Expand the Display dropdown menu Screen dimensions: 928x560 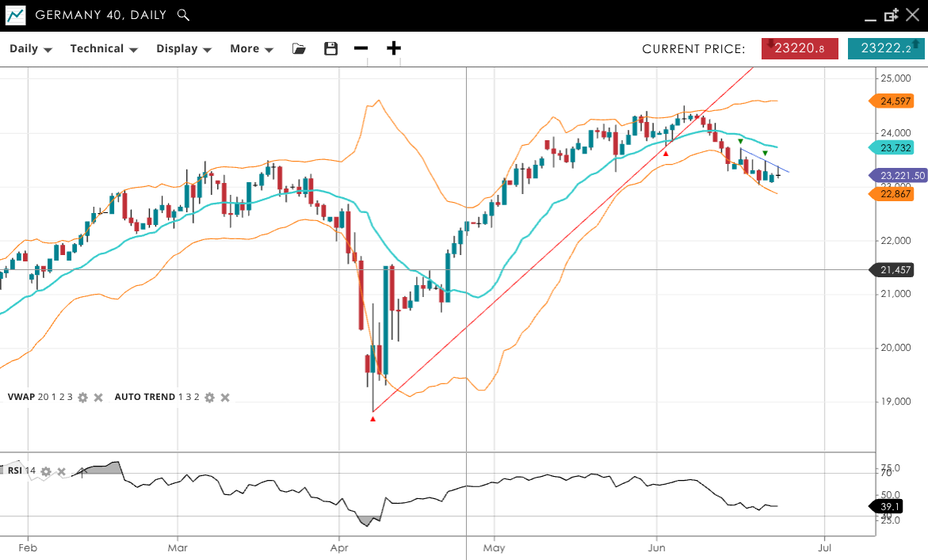(184, 49)
